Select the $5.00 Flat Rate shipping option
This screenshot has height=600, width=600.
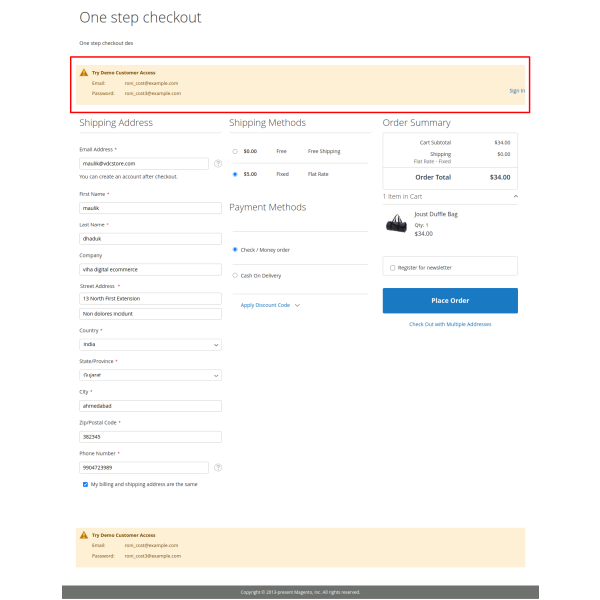point(235,174)
